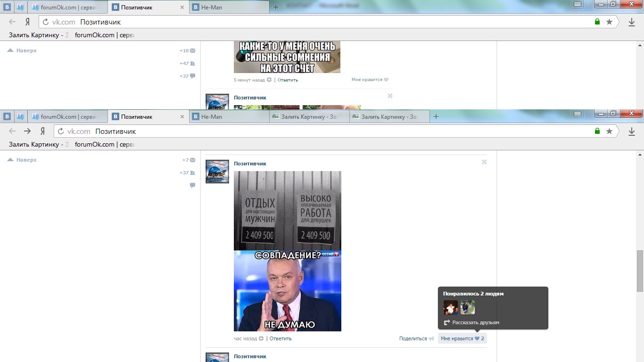
Task: Open downloads arrow in upper window
Action: (x=632, y=22)
